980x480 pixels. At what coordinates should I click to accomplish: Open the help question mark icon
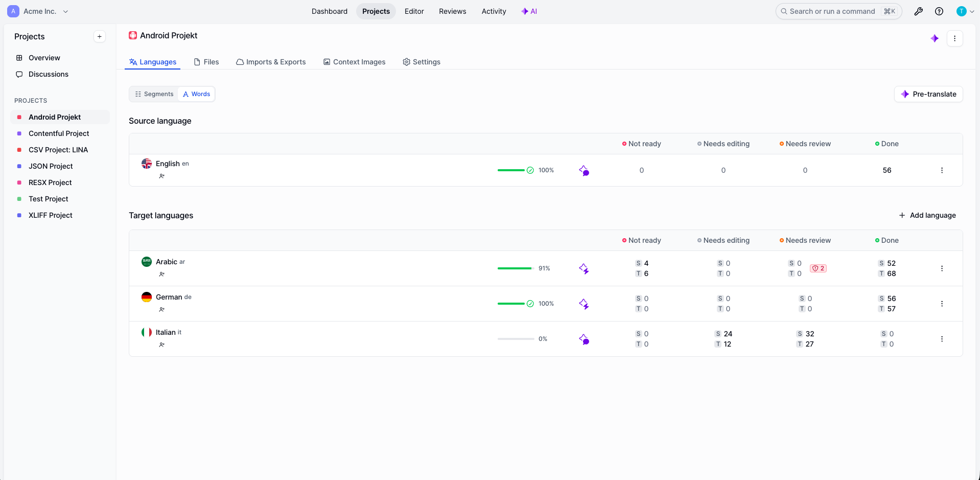(x=939, y=11)
